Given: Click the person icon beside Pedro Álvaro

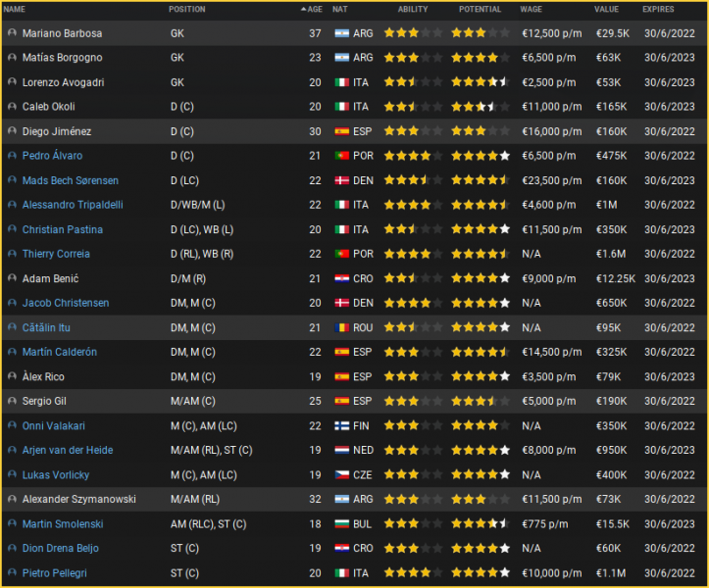Looking at the screenshot, I should (12, 156).
